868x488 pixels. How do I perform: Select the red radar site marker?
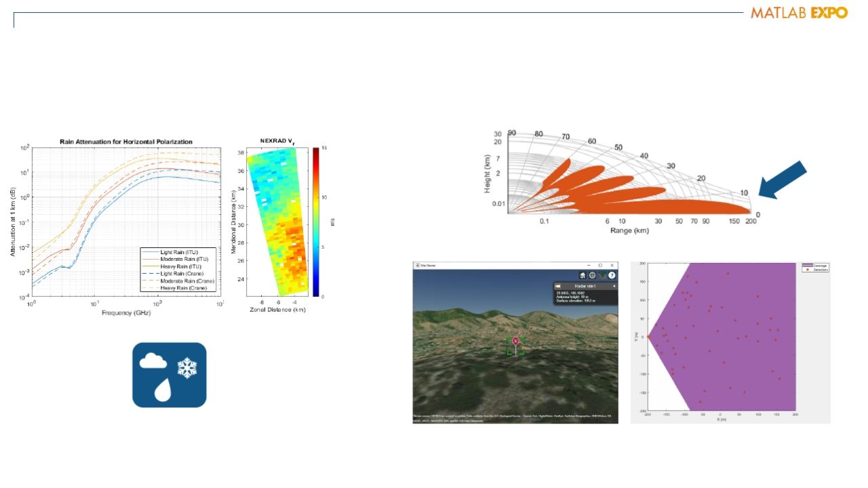pyautogui.click(x=516, y=340)
